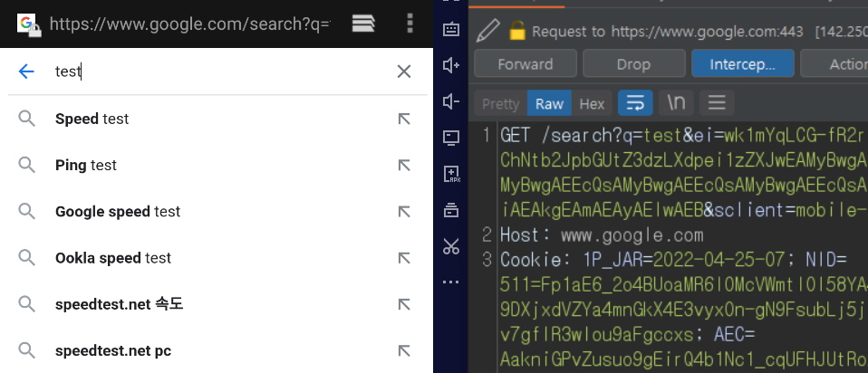Open the request editor hamburger menu
This screenshot has height=373, width=868.
point(717,103)
